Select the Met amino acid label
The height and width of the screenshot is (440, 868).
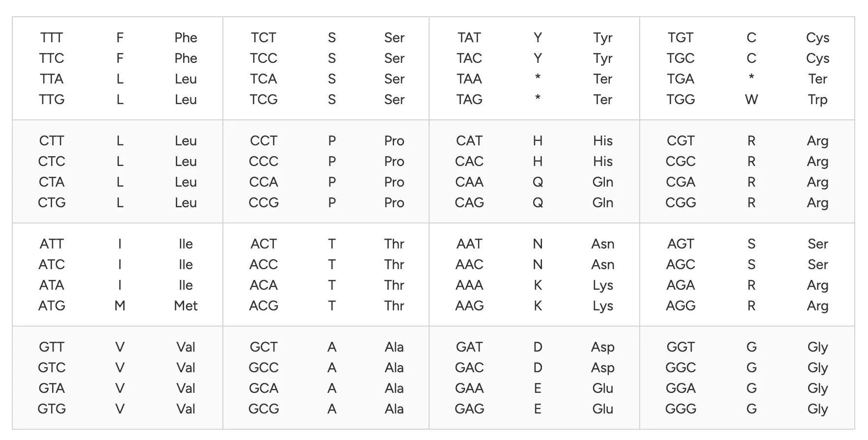(186, 306)
